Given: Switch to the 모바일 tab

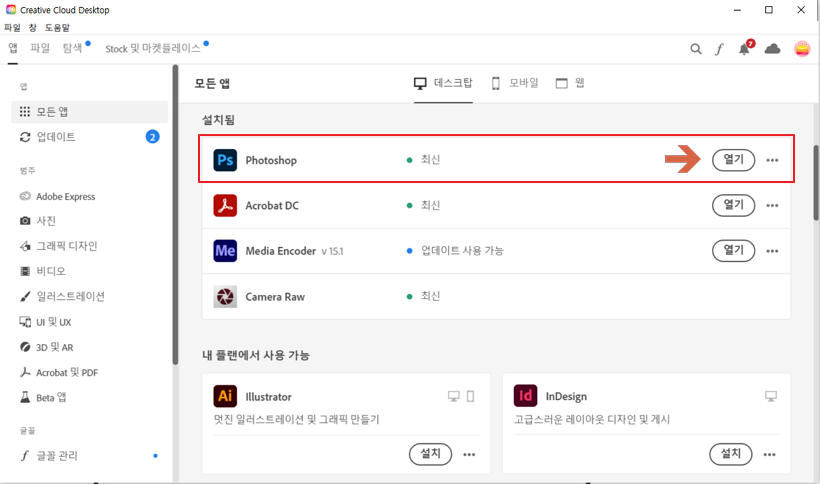Looking at the screenshot, I should (515, 83).
